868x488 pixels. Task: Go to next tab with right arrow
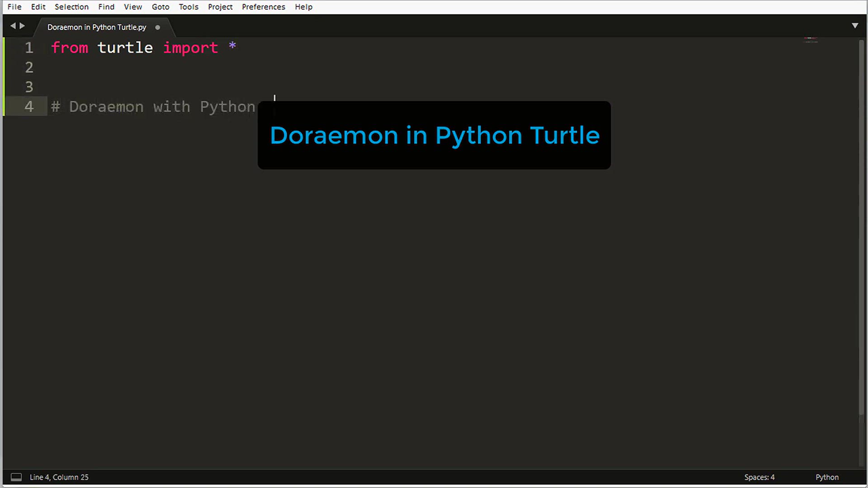tap(22, 26)
